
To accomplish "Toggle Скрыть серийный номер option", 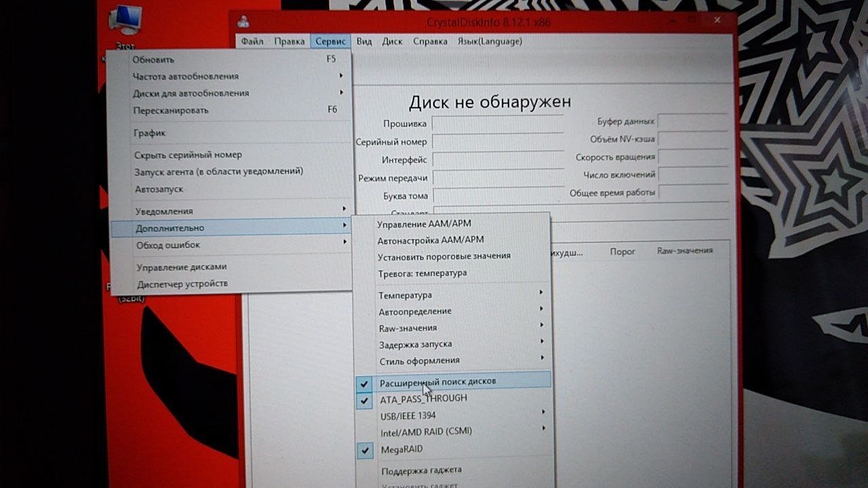I will 230,155.
